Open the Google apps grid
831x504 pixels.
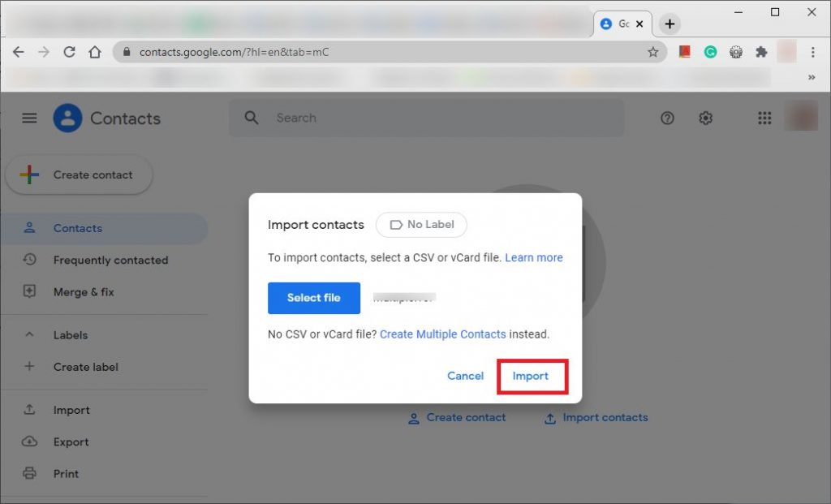(x=764, y=118)
